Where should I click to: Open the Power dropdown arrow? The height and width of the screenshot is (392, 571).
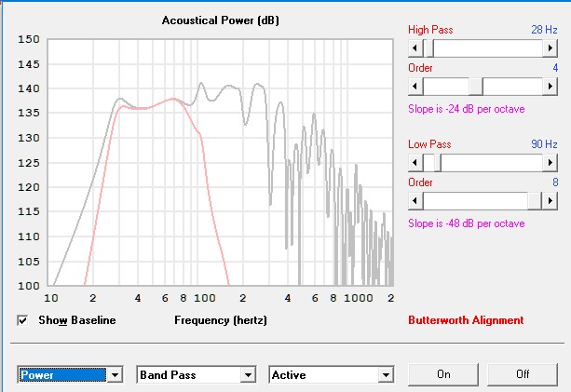(x=115, y=375)
